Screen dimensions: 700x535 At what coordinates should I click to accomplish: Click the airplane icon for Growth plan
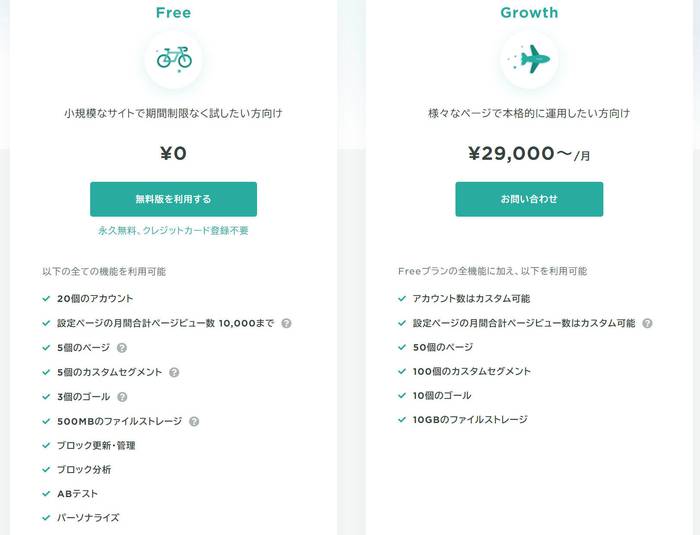point(529,59)
